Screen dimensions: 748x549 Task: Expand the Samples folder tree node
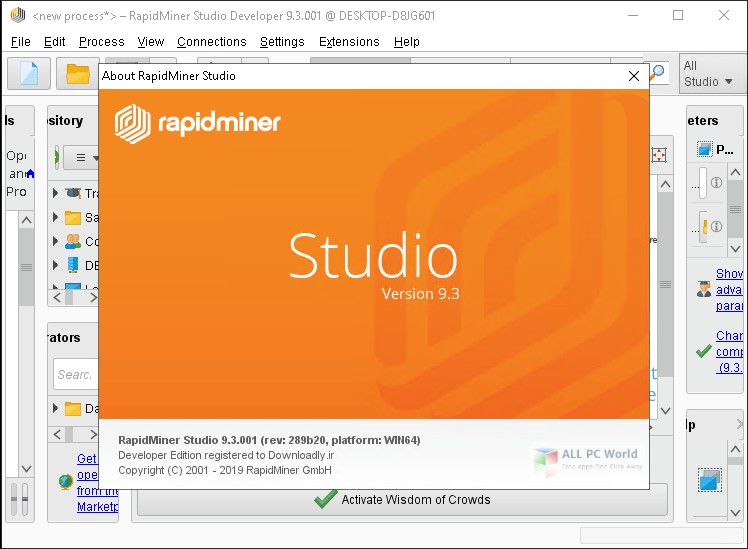click(55, 217)
